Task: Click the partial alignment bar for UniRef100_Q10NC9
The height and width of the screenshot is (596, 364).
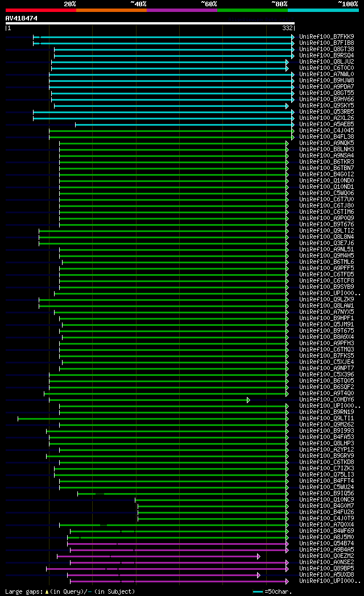Action: pyautogui.click(x=212, y=500)
